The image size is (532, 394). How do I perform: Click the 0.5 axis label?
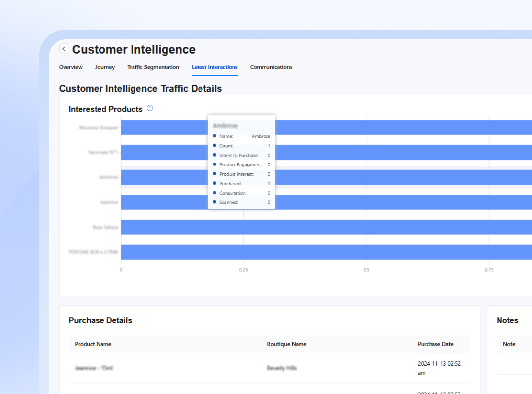click(366, 270)
